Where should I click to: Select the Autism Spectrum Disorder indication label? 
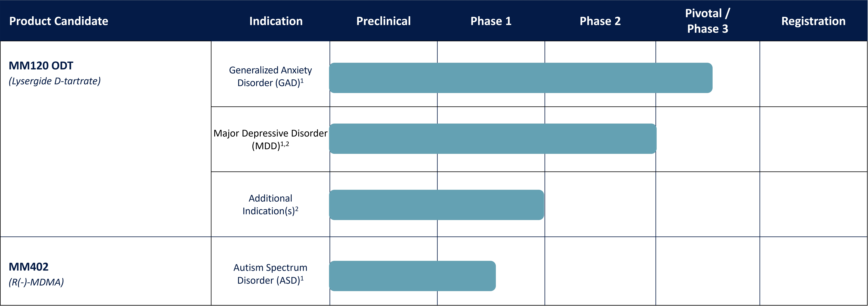tap(270, 274)
